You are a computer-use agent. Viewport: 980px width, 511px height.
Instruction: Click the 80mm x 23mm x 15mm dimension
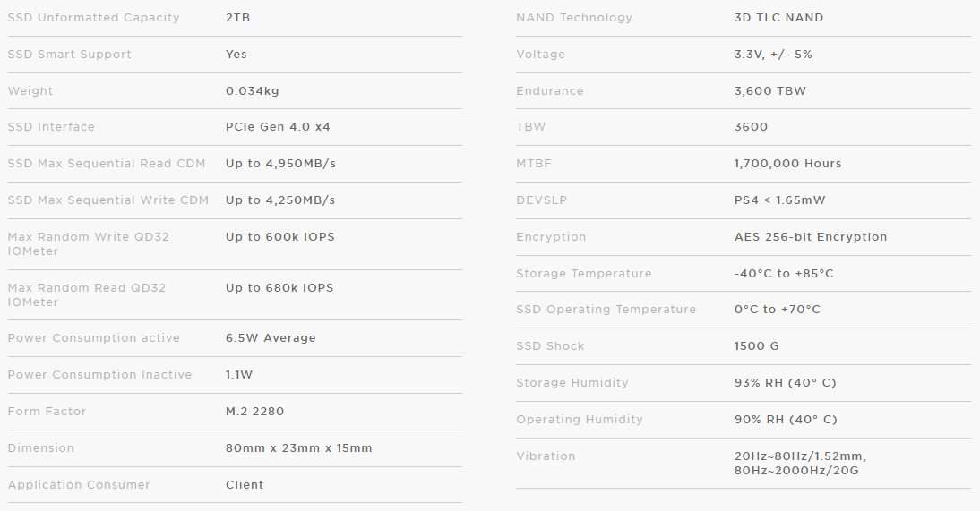[x=298, y=448]
